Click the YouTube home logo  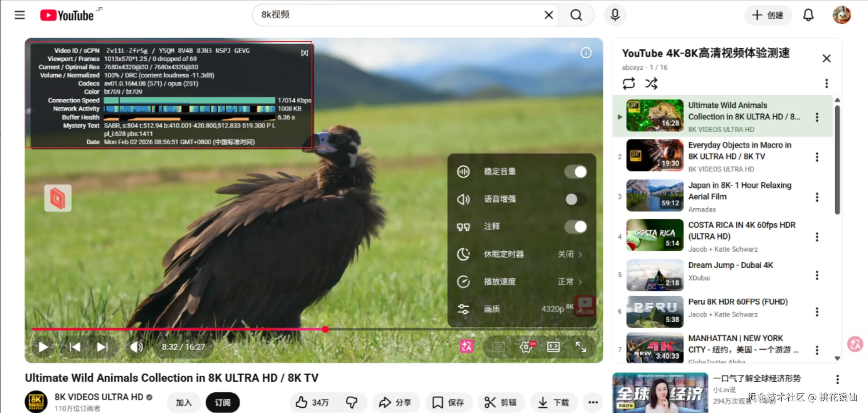[x=67, y=15]
